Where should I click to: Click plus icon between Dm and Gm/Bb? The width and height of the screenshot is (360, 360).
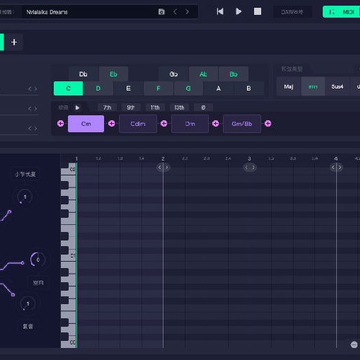pos(216,124)
